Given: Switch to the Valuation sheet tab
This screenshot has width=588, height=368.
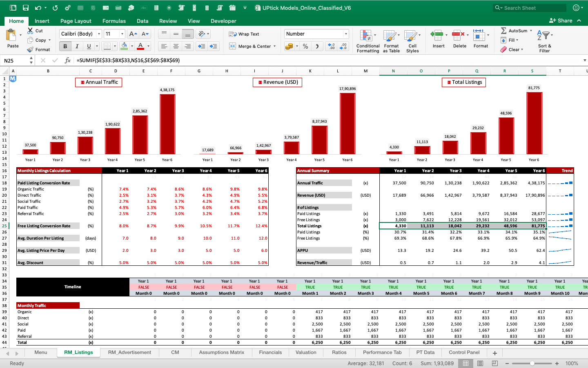Looking at the screenshot, I should (306, 352).
